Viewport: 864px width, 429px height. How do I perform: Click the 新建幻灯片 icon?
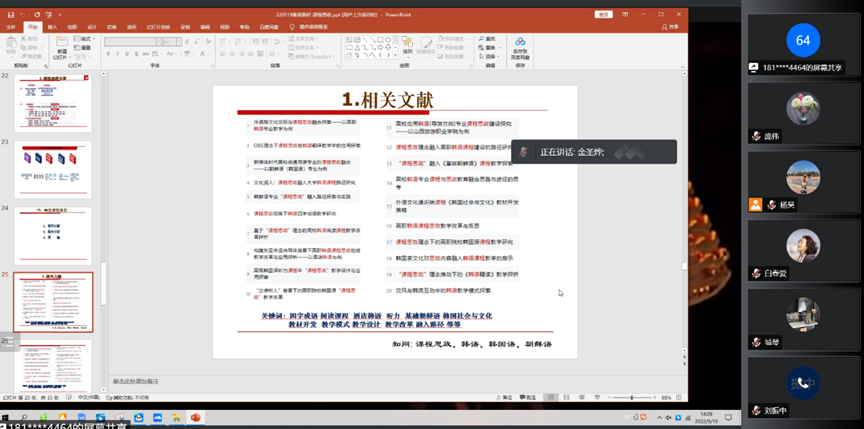tap(62, 47)
